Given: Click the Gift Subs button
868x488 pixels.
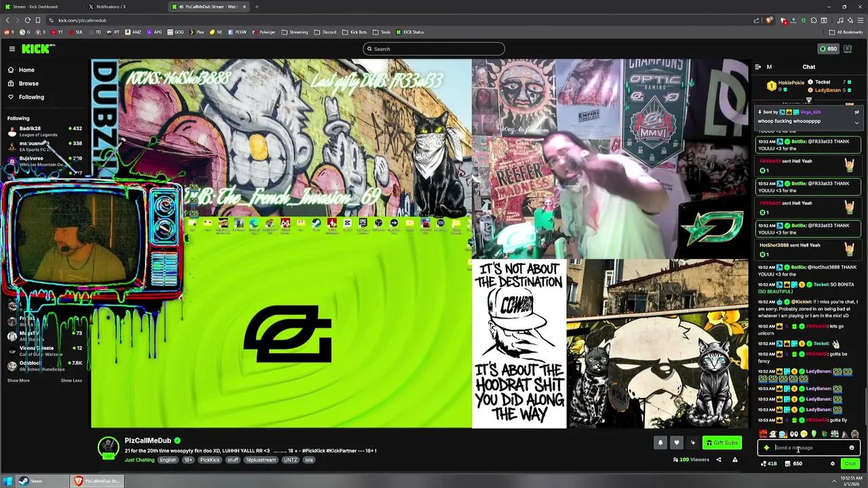Looking at the screenshot, I should 722,443.
